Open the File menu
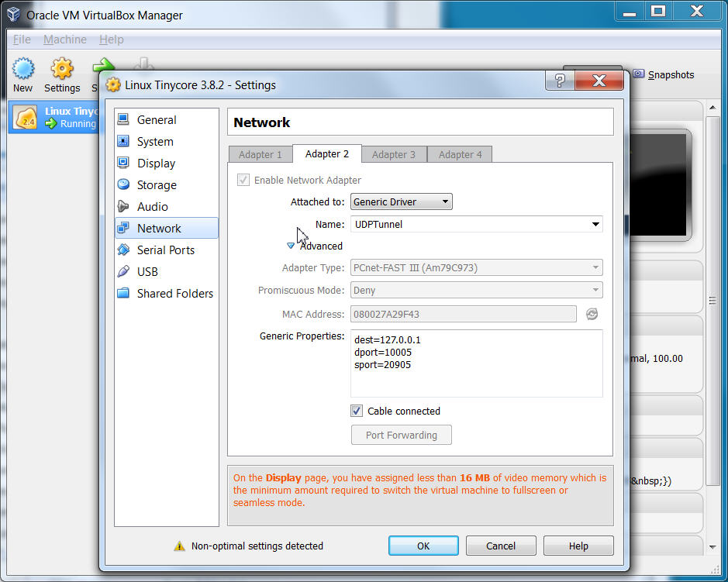Image resolution: width=728 pixels, height=582 pixels. (22, 40)
